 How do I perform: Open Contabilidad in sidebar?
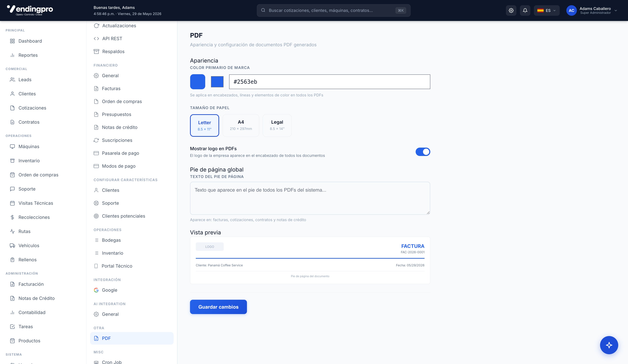[32, 312]
